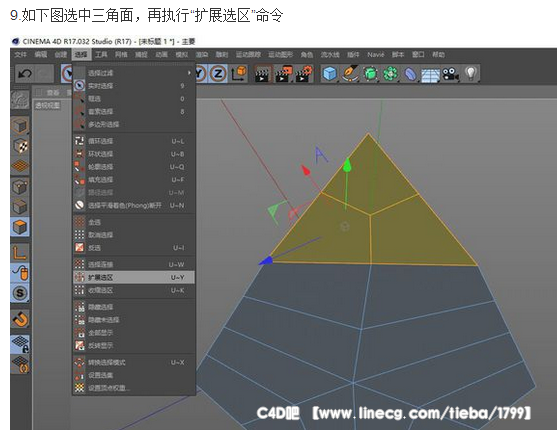Screen dimensions: 557x430
Task: Select the orange Workplane grid icon
Action: click(20, 166)
